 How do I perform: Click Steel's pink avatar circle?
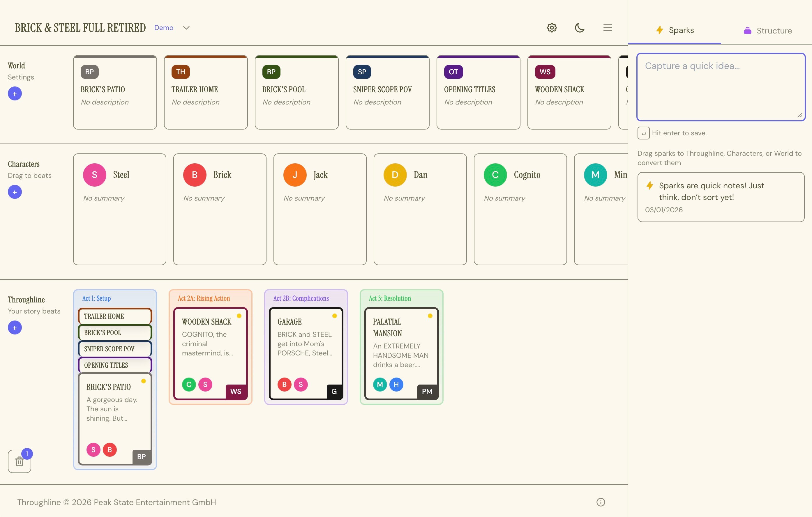point(94,175)
